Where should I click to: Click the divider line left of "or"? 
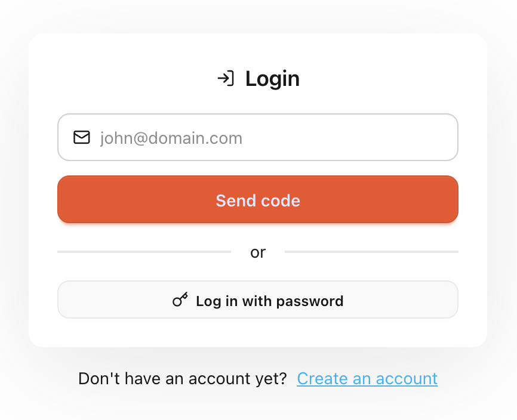[x=143, y=252]
